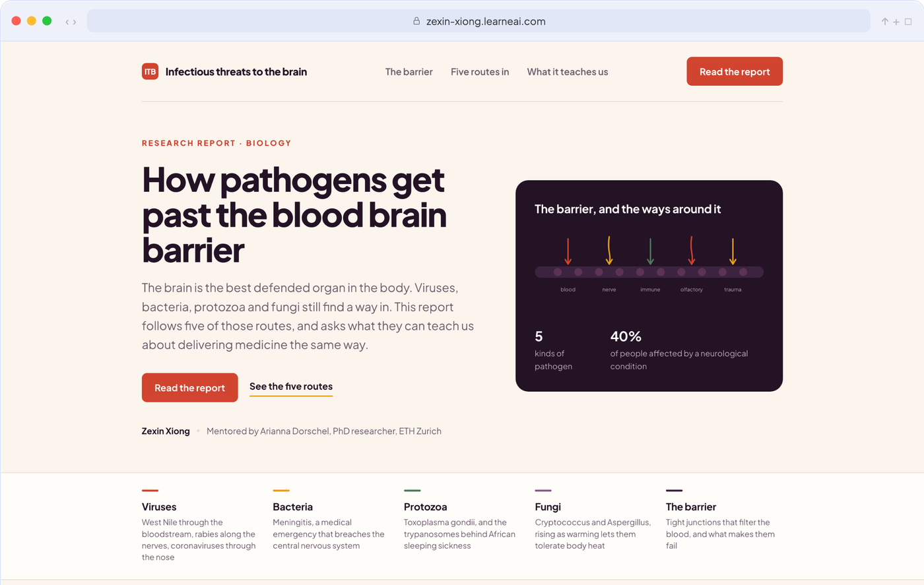Click the author name Zexin Xiong
The height and width of the screenshot is (585, 924).
pos(166,431)
